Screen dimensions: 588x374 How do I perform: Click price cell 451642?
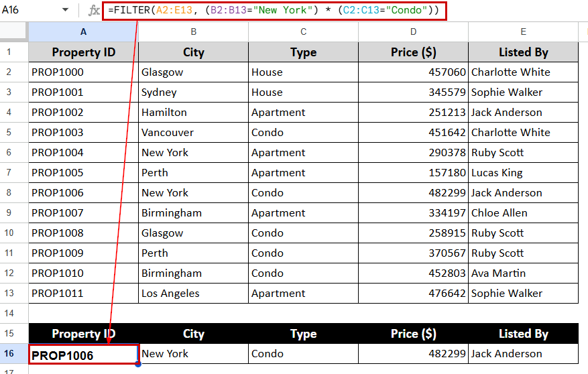point(413,132)
